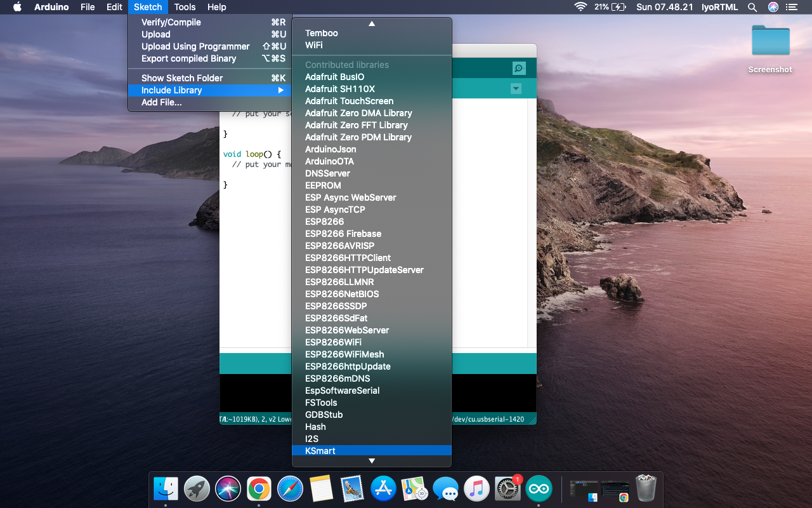Open Notification Center list icon

791,7
